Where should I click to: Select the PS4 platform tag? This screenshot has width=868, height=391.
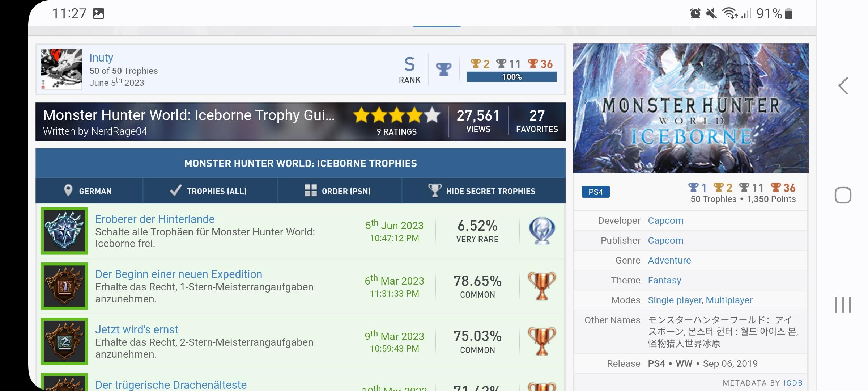coord(595,192)
